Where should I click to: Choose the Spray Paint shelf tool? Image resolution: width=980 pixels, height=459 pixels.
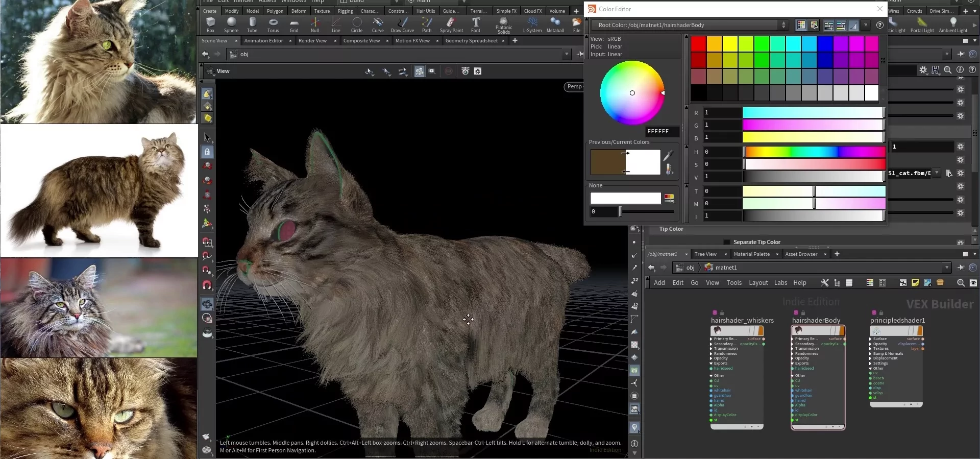pos(451,25)
